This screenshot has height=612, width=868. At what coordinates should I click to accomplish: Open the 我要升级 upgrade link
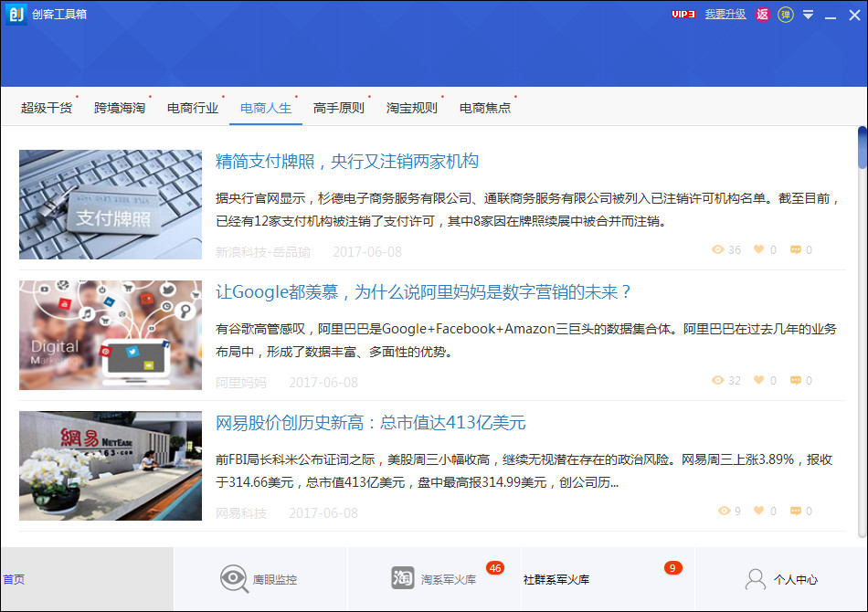coord(725,15)
